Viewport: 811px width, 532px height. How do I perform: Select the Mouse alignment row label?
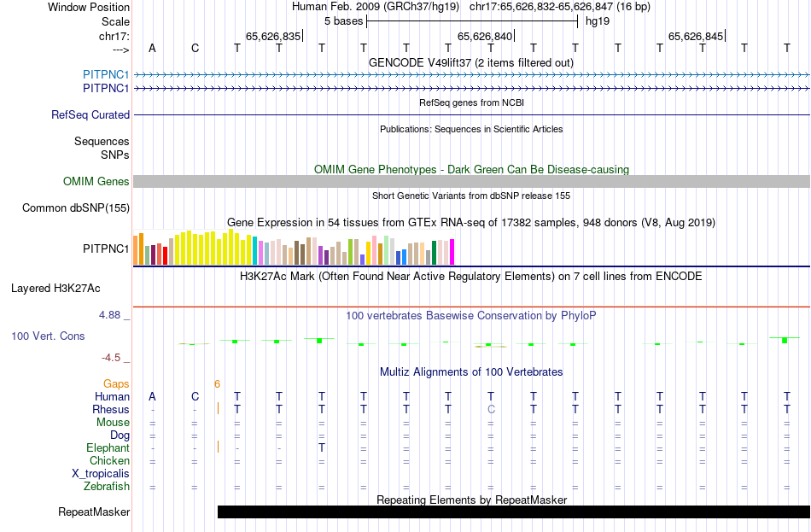(x=113, y=423)
